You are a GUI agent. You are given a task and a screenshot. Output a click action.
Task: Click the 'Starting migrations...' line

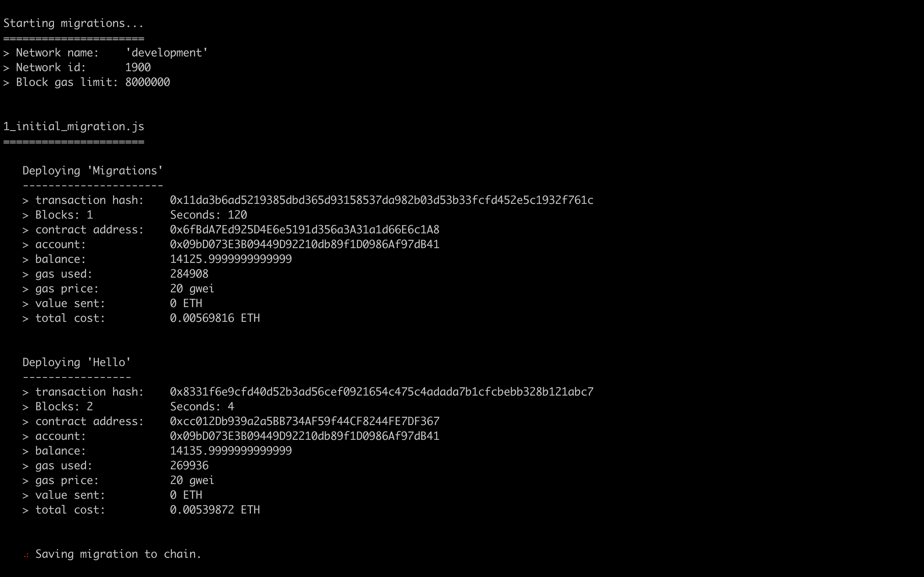(74, 23)
